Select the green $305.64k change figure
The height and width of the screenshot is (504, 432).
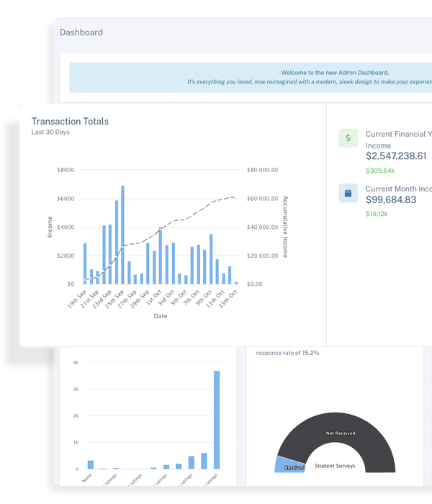click(x=380, y=171)
